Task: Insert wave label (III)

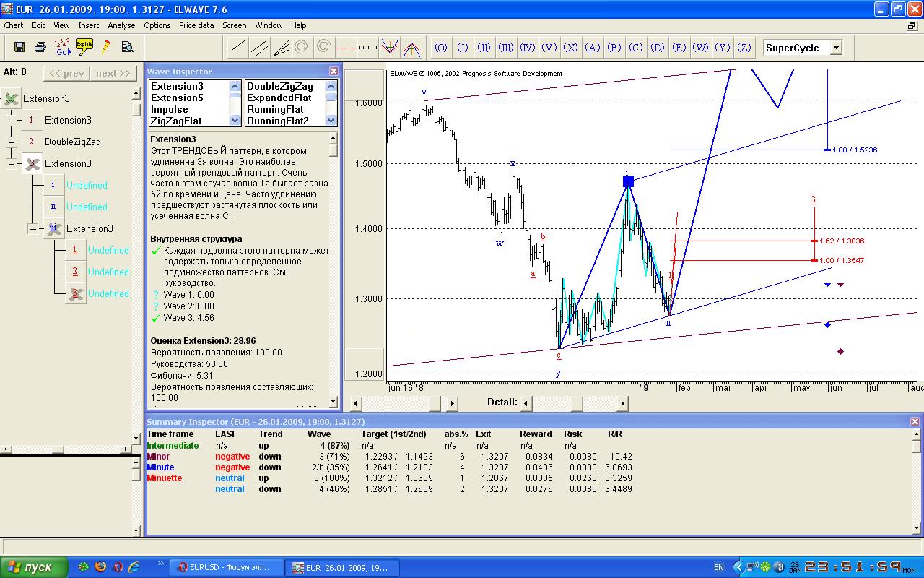Action: click(506, 48)
